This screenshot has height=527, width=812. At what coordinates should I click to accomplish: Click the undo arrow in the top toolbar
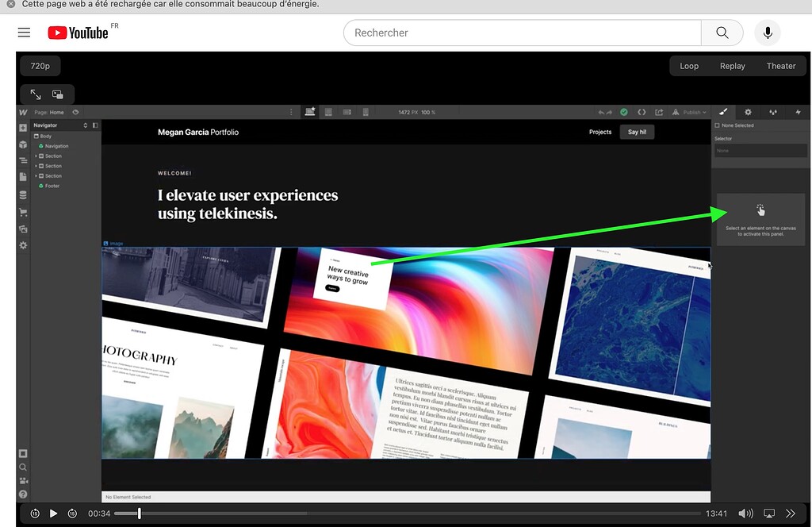(x=600, y=112)
